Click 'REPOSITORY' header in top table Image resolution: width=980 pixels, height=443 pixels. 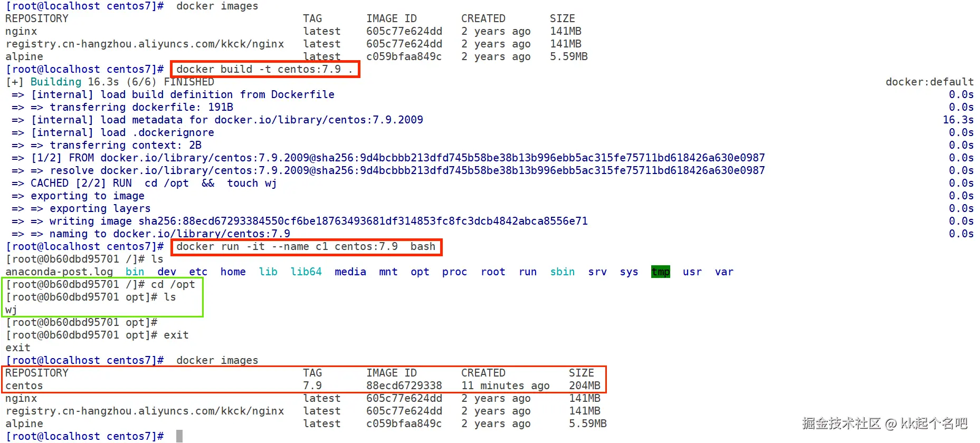(x=37, y=18)
